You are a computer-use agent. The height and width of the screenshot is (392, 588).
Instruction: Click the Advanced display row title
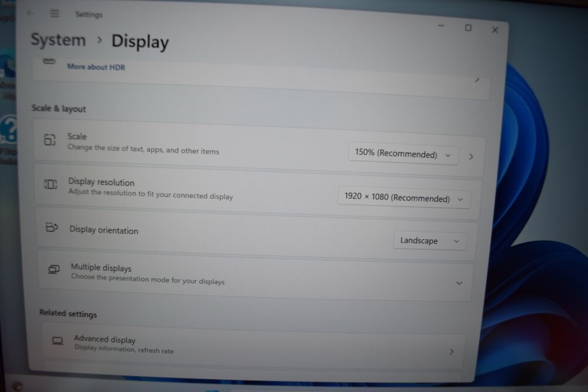coord(105,339)
